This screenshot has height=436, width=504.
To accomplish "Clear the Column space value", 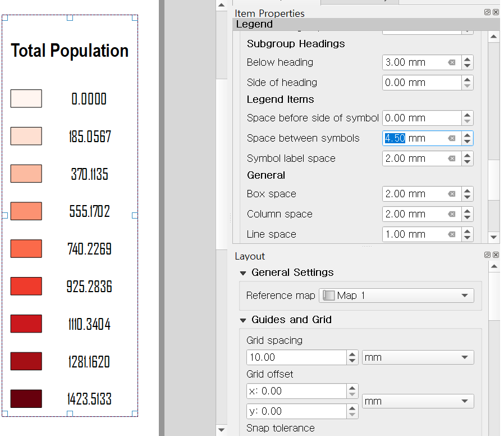I will (452, 214).
